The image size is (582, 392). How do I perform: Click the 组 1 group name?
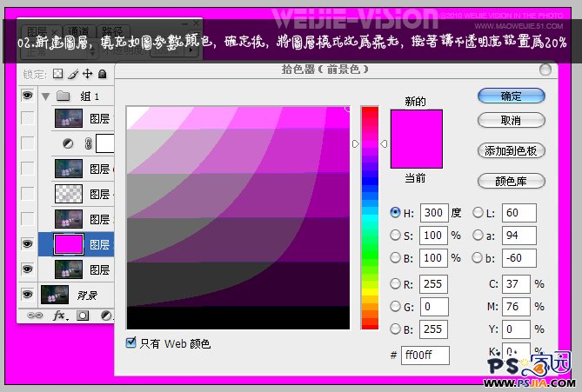(x=90, y=96)
